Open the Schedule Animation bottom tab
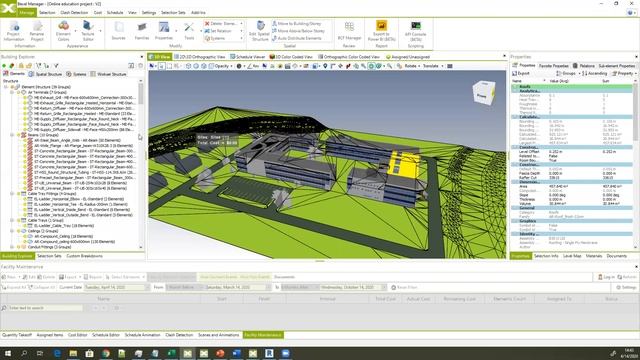Image resolution: width=640 pixels, height=360 pixels. click(x=142, y=335)
